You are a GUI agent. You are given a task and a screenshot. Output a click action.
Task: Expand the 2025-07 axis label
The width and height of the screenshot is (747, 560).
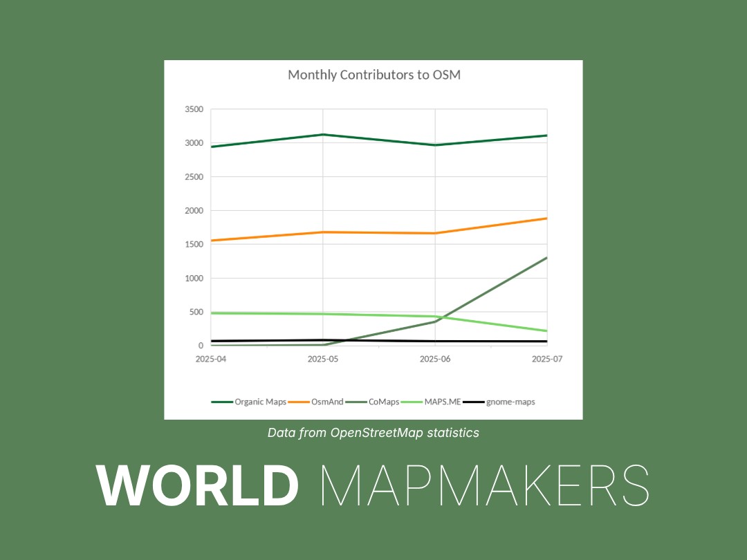click(546, 358)
